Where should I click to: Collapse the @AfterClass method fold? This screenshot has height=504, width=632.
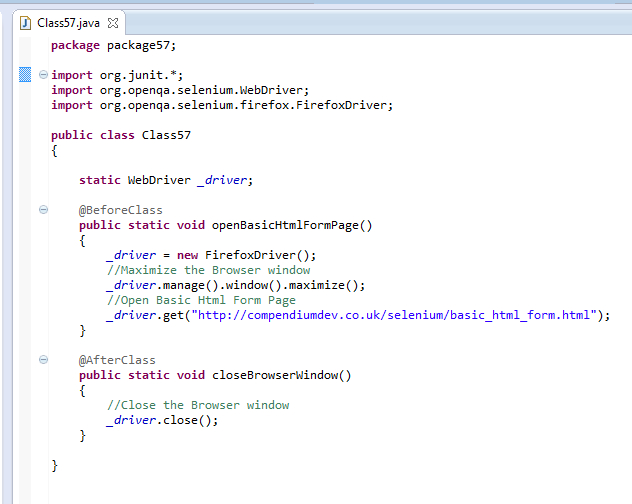(x=43, y=359)
